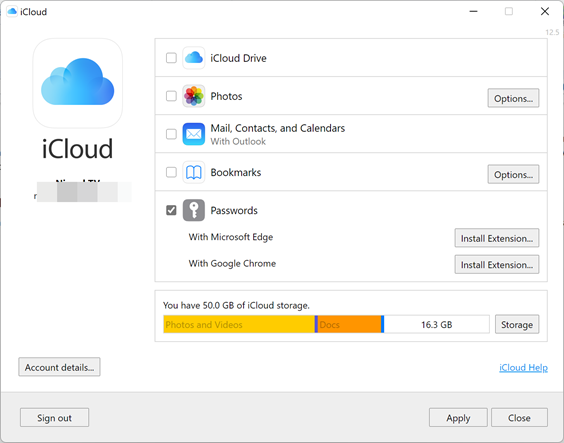Minimize the iCloud window

click(473, 12)
